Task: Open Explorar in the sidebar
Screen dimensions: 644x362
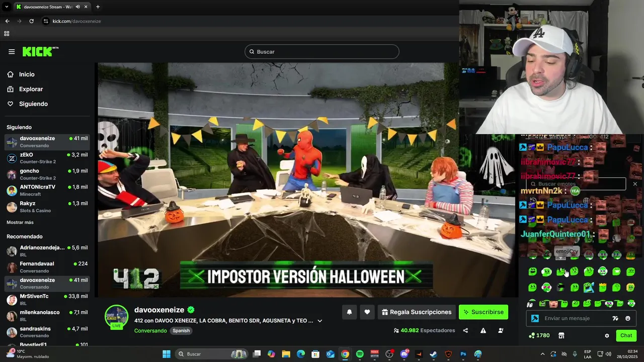Action: (31, 89)
